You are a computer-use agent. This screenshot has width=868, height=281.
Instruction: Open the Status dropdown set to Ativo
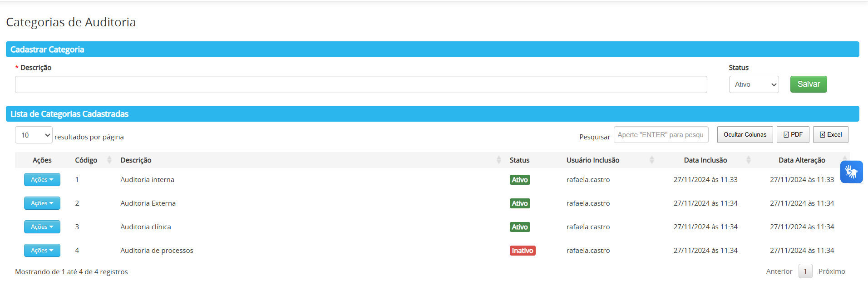[754, 84]
